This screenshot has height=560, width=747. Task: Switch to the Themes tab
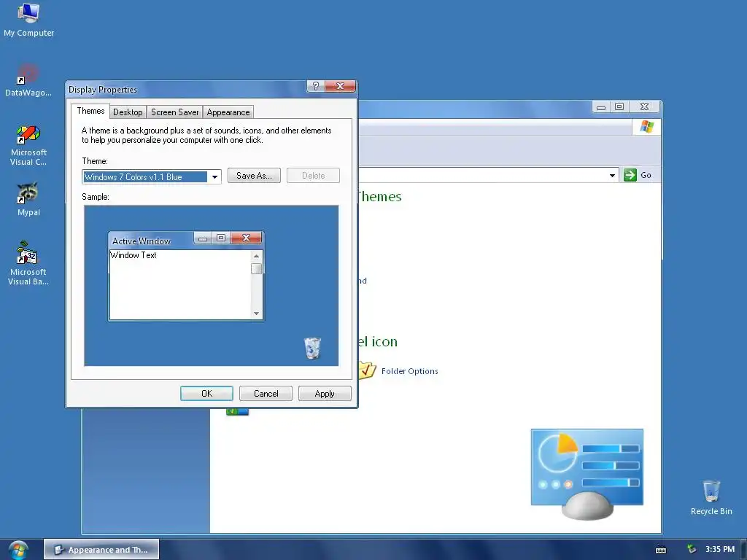[90, 111]
